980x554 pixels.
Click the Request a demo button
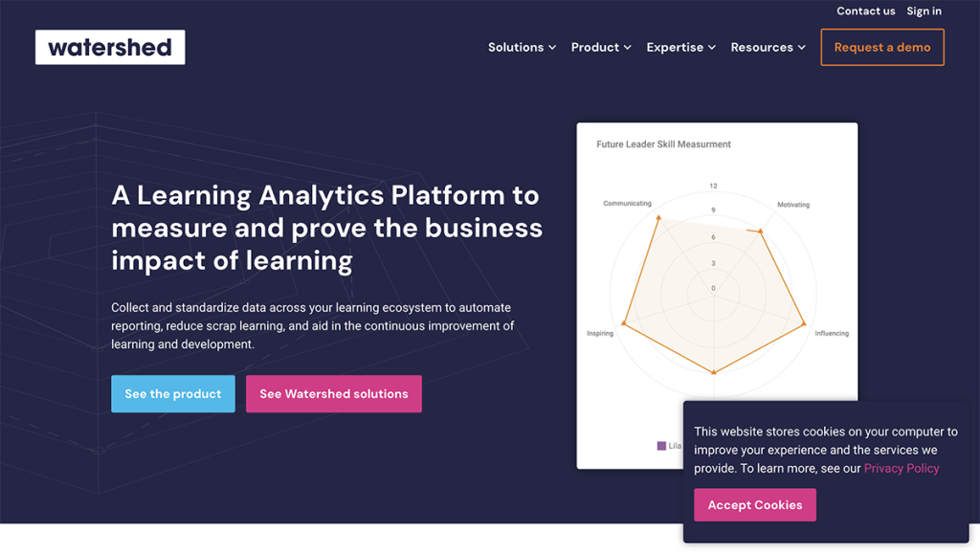click(881, 46)
